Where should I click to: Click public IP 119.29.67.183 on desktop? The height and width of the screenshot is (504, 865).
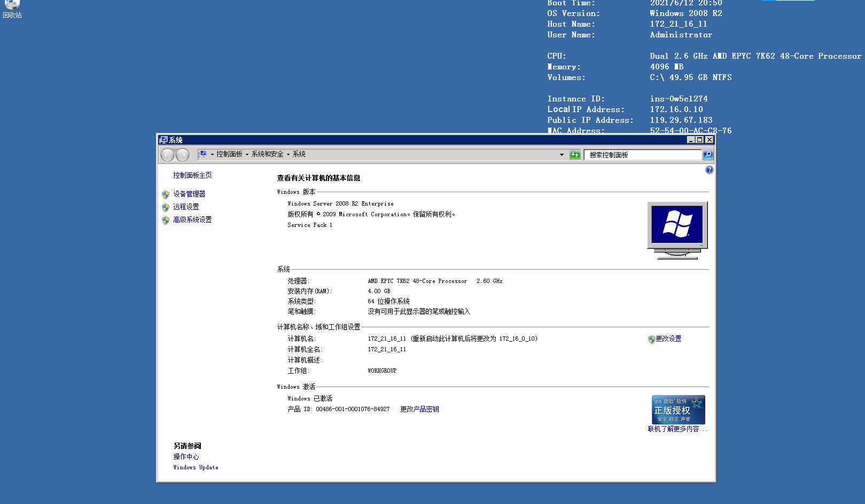[x=681, y=120]
